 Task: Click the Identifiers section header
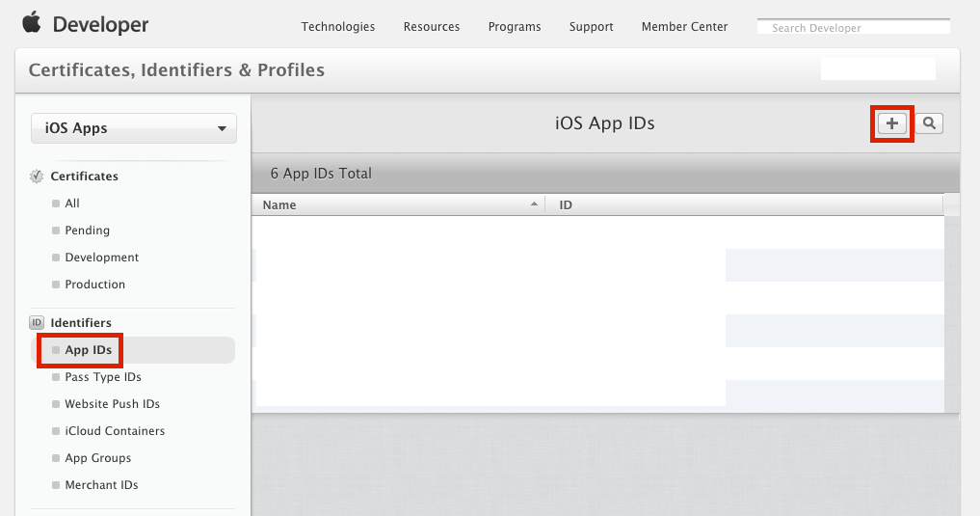point(81,323)
